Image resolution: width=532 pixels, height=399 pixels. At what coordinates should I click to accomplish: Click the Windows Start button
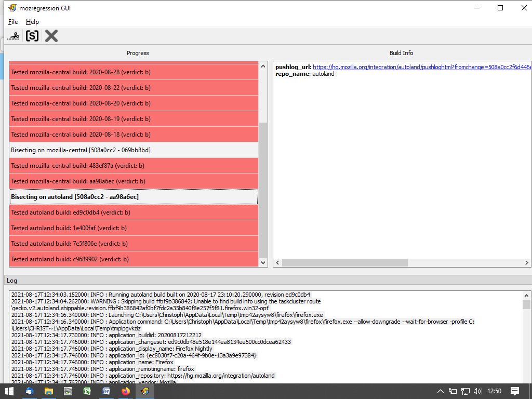(x=9, y=391)
